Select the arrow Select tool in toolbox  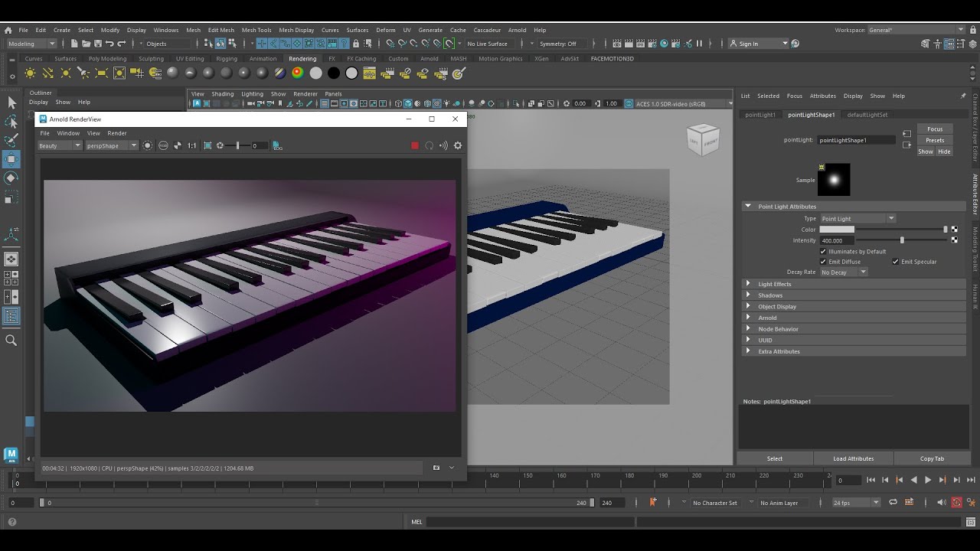point(11,103)
